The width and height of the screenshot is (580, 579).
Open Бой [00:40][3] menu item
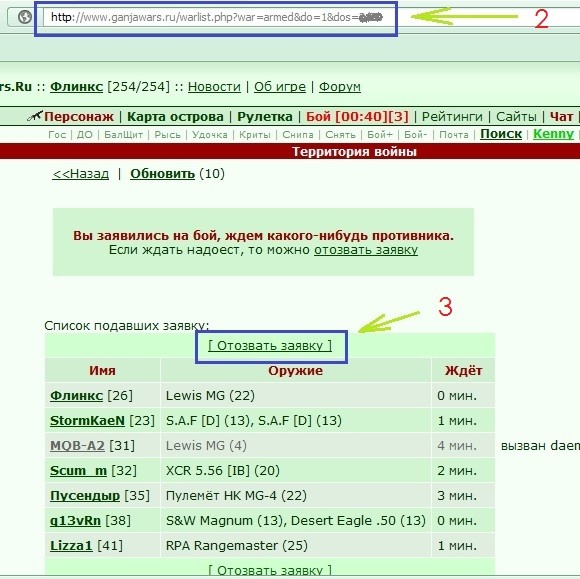357,117
